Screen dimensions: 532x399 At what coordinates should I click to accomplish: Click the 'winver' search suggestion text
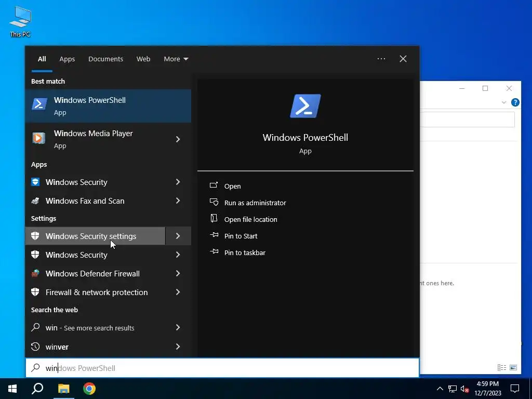57,347
